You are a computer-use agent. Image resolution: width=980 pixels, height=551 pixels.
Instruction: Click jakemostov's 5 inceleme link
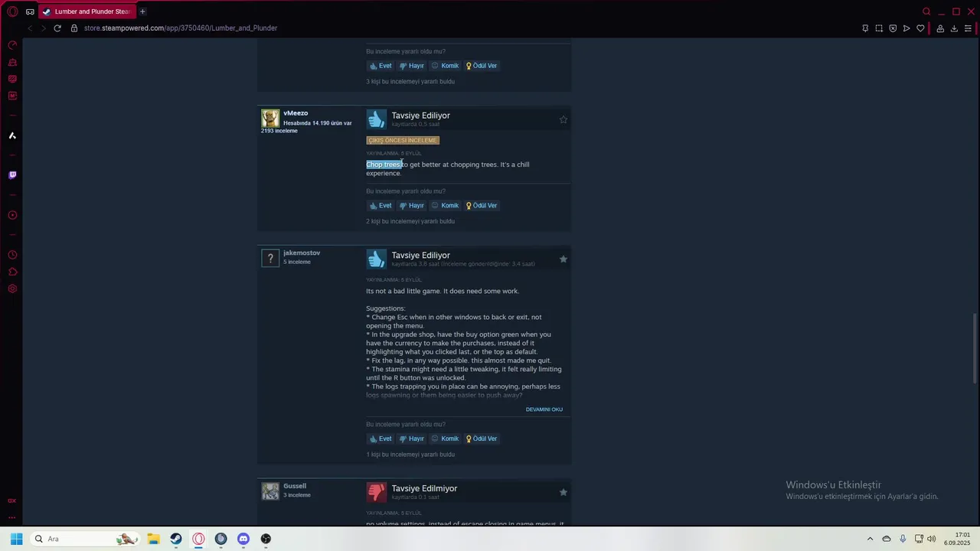tap(297, 262)
